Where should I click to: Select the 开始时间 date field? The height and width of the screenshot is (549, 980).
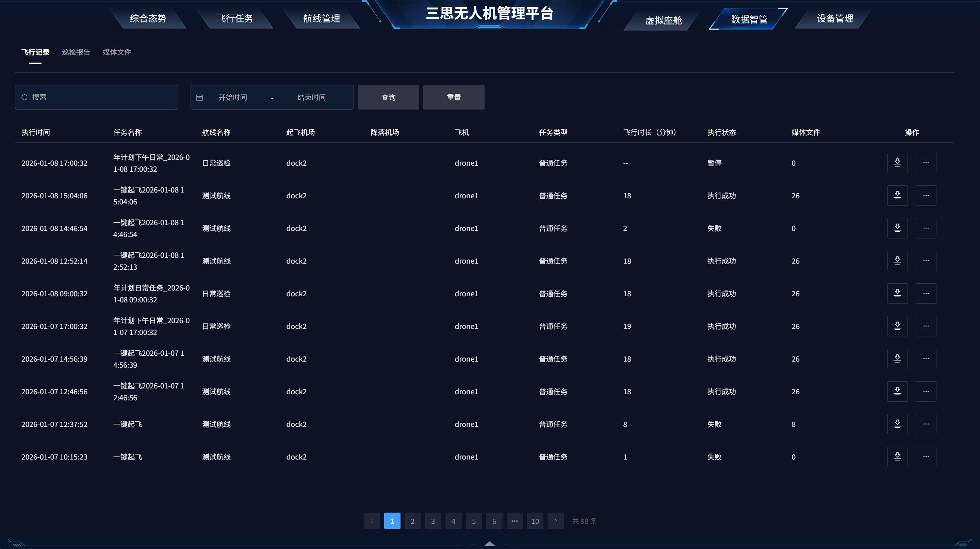232,97
